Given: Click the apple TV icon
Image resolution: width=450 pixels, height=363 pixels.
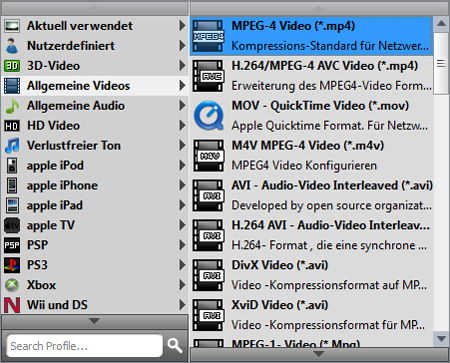Looking at the screenshot, I should (12, 226).
